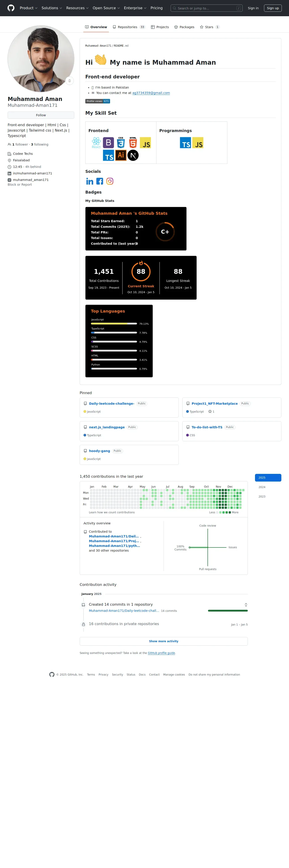Click the TypeScript icon under Frontend
289x868 pixels.
pos(108,155)
